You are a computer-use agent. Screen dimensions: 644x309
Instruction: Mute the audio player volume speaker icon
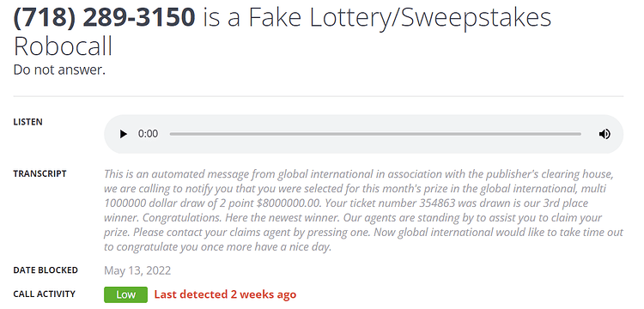605,134
